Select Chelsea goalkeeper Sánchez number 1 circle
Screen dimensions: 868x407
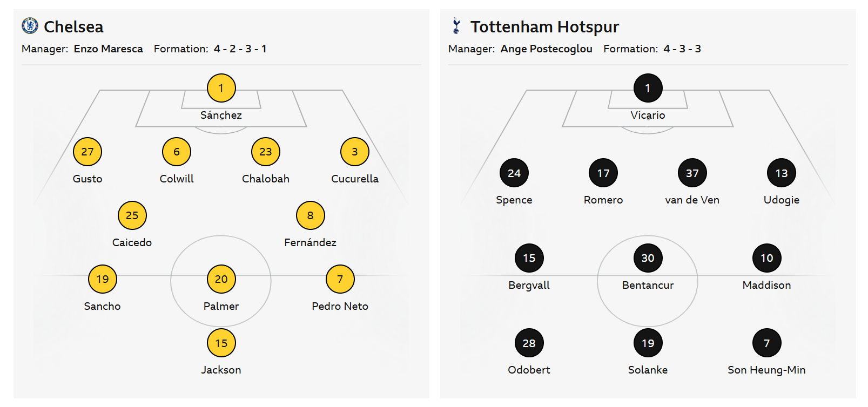(221, 88)
